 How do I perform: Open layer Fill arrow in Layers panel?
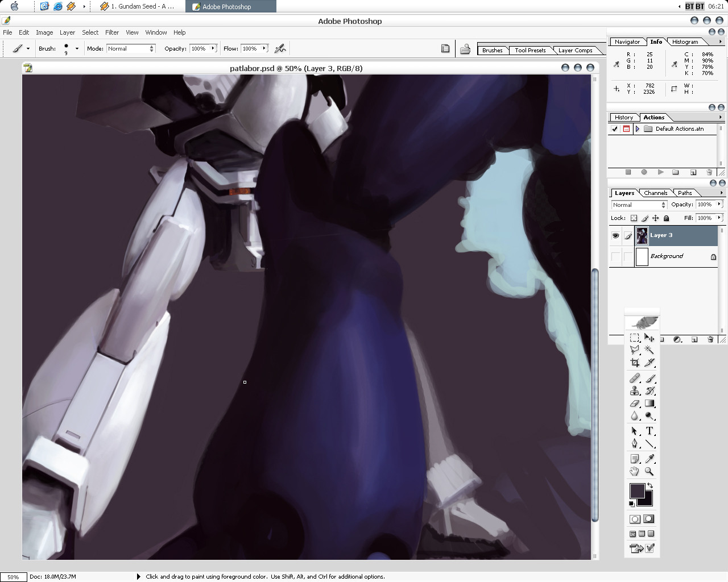(719, 218)
